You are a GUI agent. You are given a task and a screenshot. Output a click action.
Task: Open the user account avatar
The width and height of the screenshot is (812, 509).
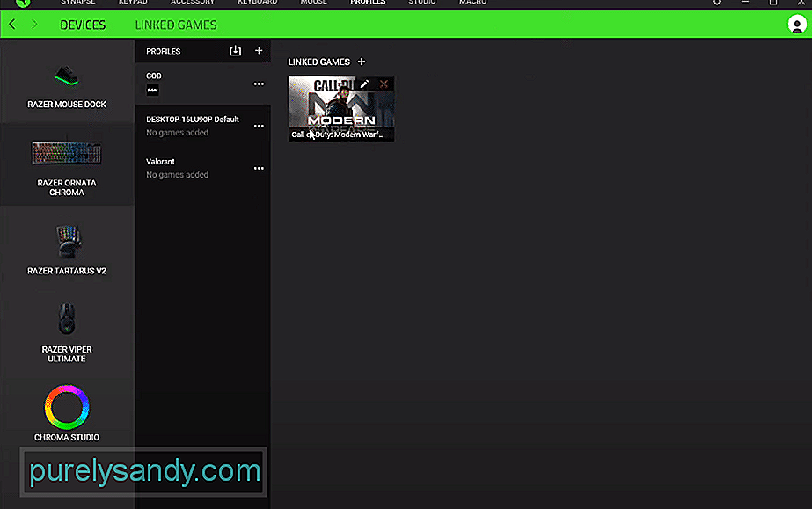797,25
